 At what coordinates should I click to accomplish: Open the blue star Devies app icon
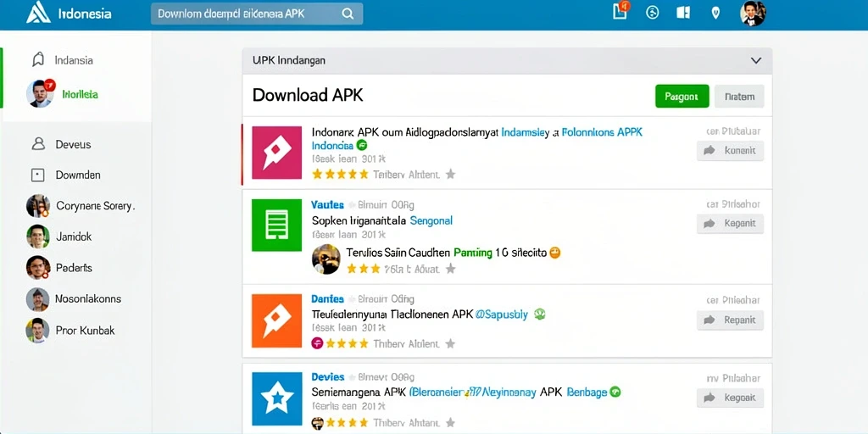coord(277,398)
